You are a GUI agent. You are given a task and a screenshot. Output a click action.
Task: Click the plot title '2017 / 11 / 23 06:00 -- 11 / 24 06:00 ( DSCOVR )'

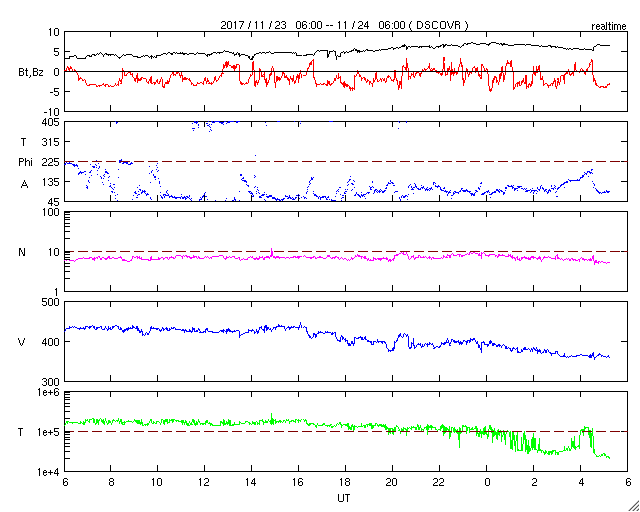pyautogui.click(x=344, y=25)
